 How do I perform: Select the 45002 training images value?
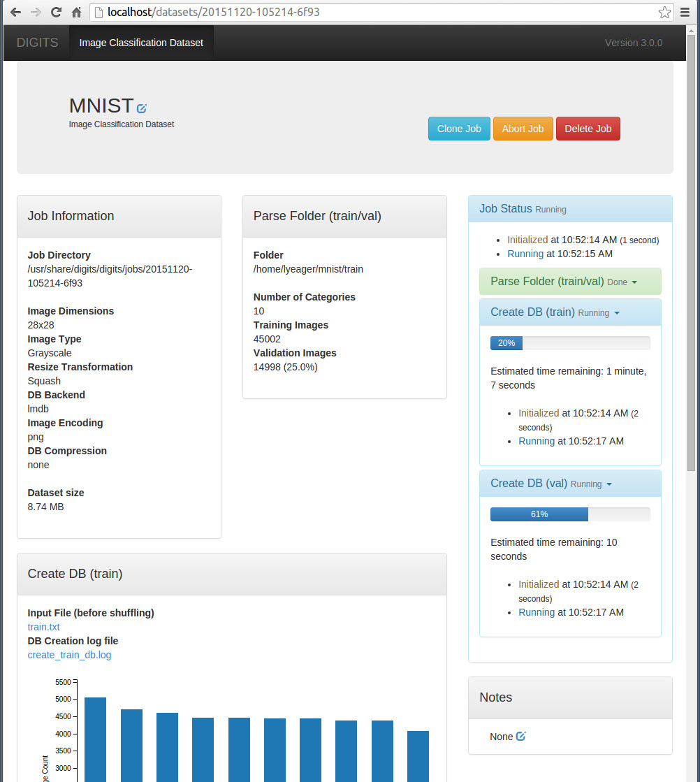268,339
